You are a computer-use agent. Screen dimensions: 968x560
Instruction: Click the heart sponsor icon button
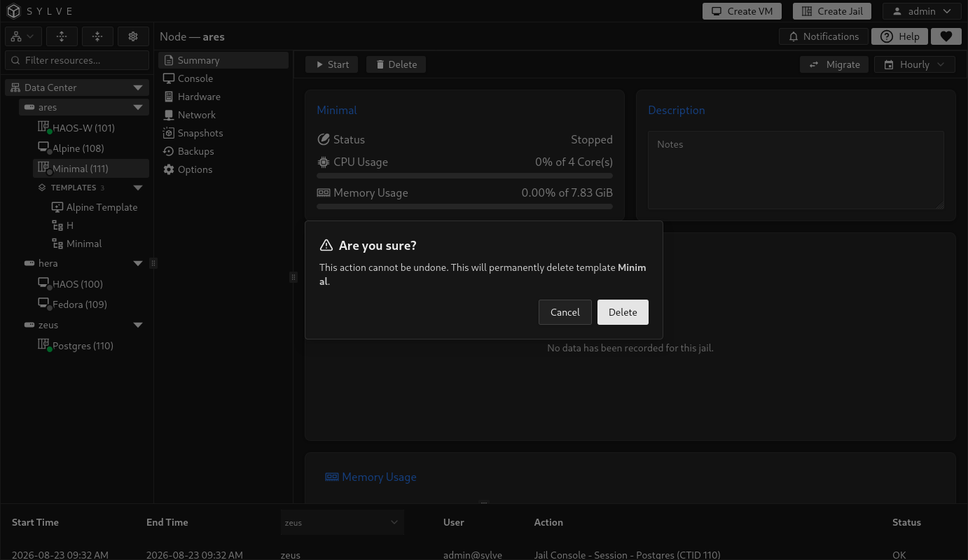946,36
